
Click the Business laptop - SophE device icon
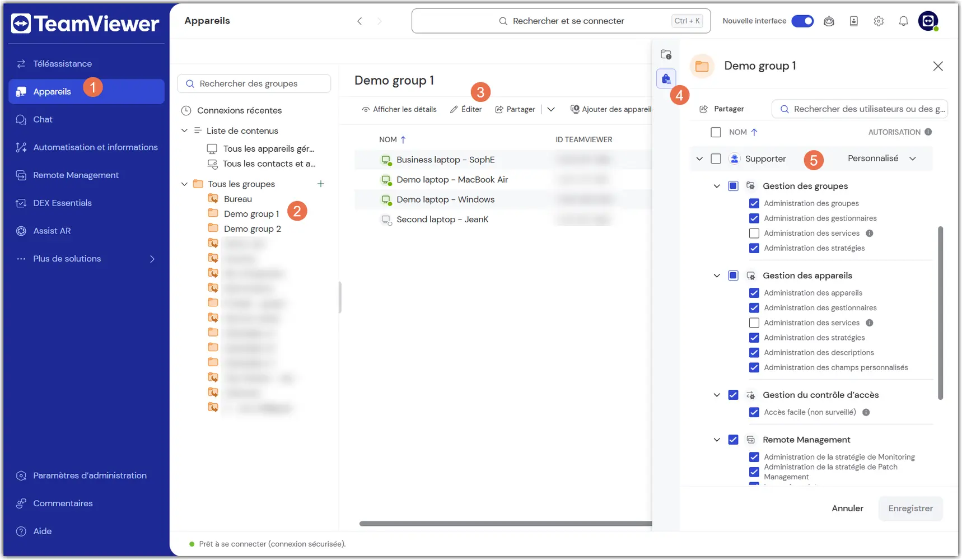(386, 160)
